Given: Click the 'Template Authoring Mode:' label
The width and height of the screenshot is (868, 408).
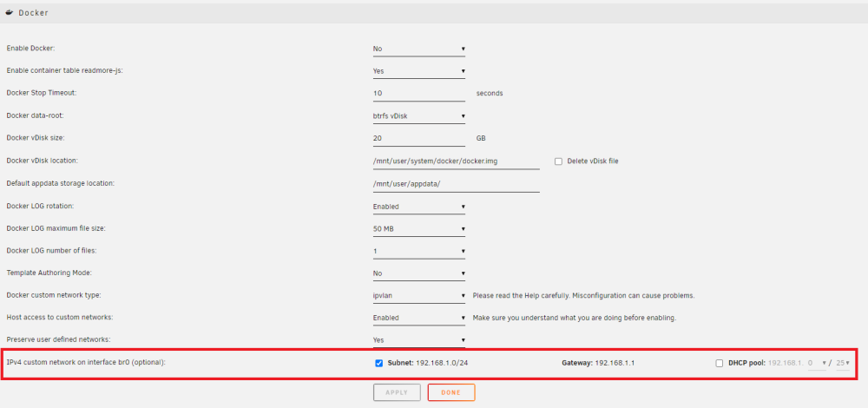Looking at the screenshot, I should [49, 273].
